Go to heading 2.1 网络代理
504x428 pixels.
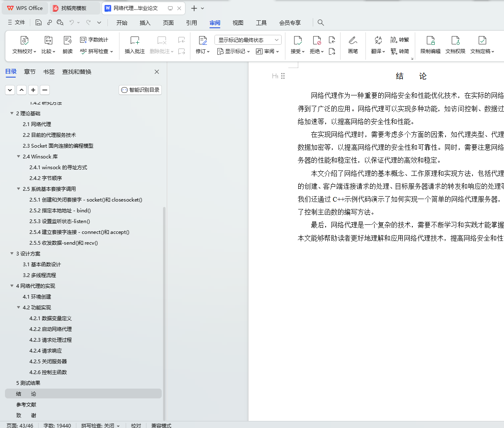[x=37, y=124]
